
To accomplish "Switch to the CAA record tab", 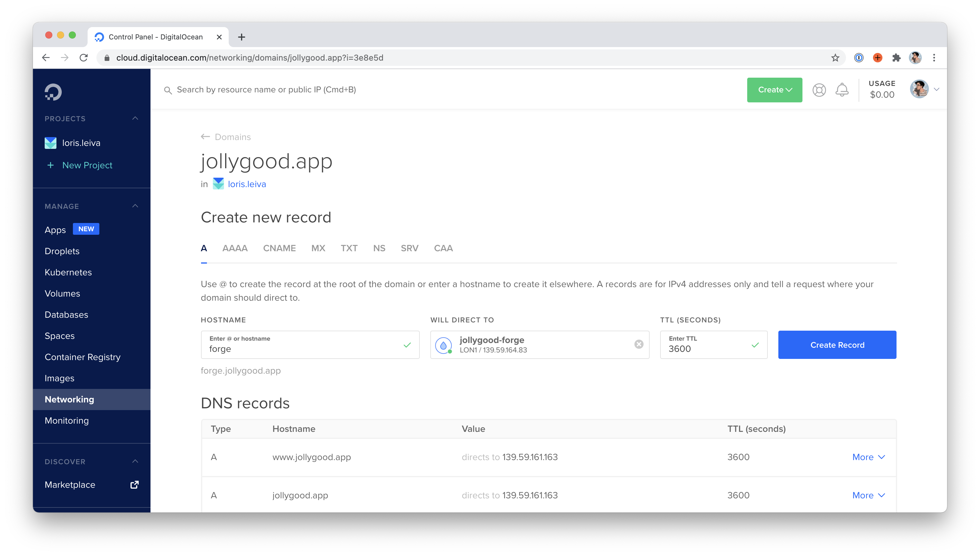I will tap(443, 248).
